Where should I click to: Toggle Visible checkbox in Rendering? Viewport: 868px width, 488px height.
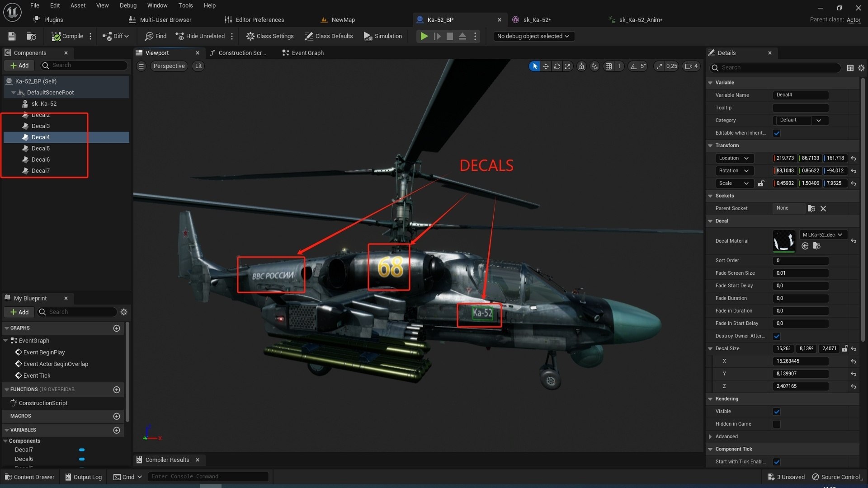(777, 411)
